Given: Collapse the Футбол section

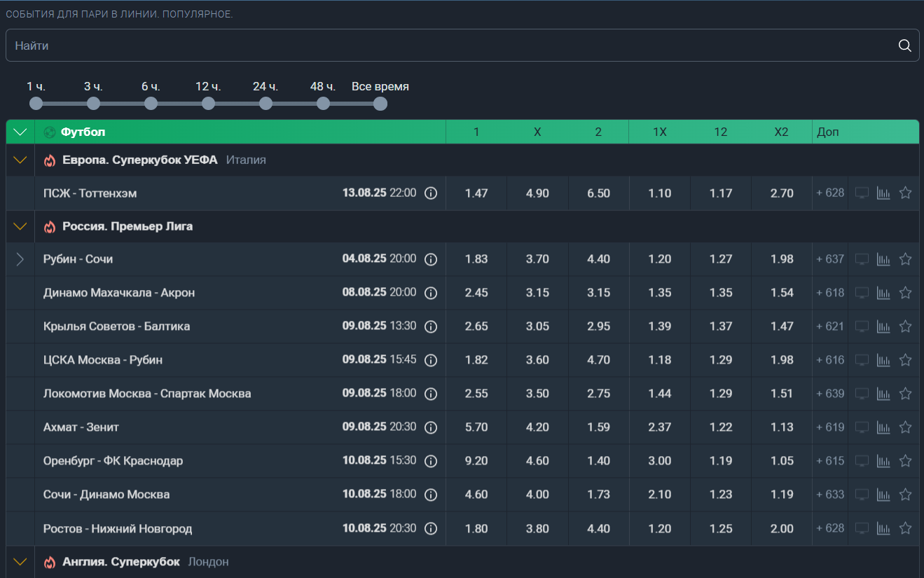Looking at the screenshot, I should [20, 132].
